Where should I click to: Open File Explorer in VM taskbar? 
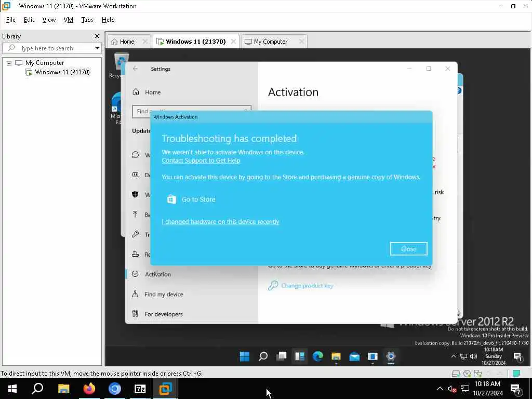point(336,356)
